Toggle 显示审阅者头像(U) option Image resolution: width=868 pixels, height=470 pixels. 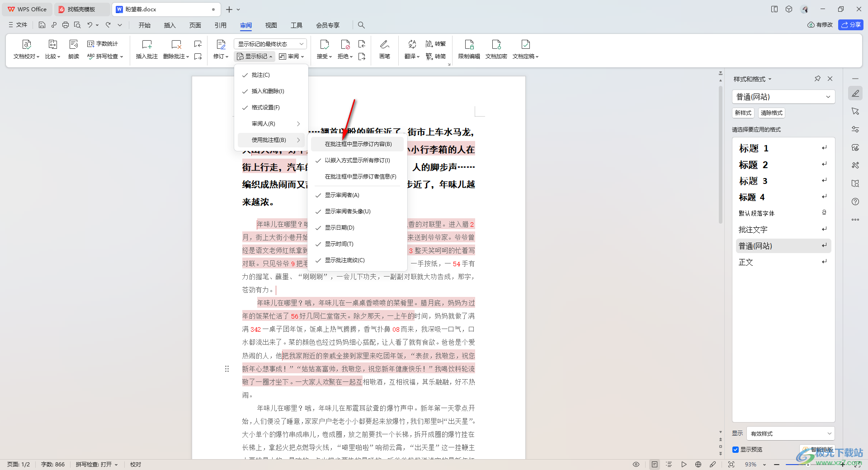pyautogui.click(x=358, y=211)
